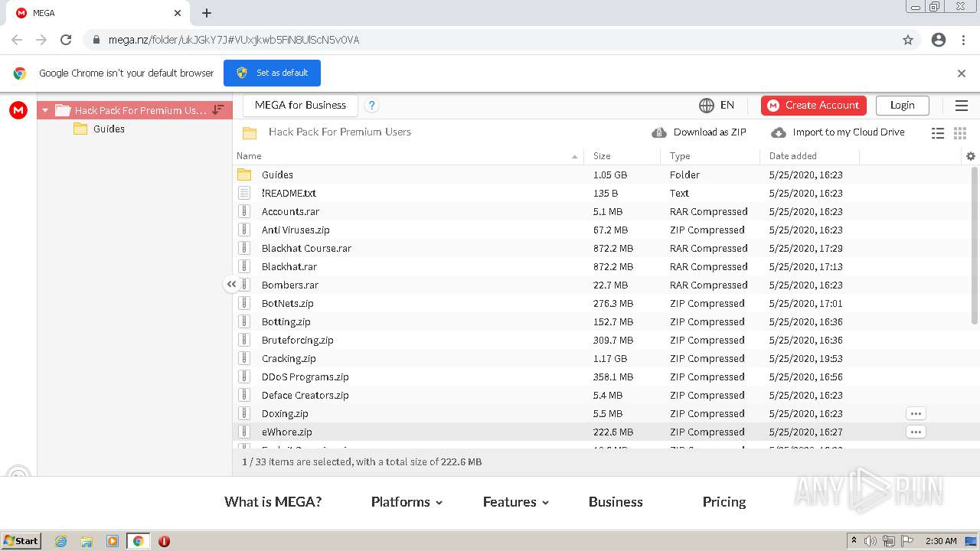Viewport: 980px width, 551px height.
Task: Open more options for Doxing.zip
Action: pyautogui.click(x=916, y=413)
